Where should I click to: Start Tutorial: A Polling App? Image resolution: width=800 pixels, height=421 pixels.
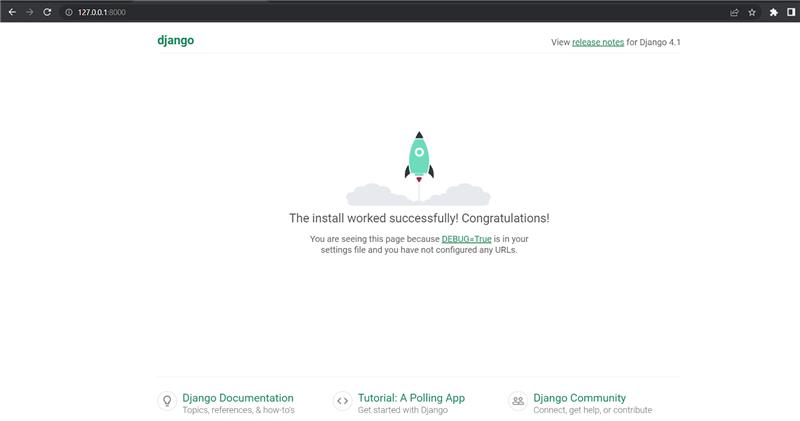[411, 398]
